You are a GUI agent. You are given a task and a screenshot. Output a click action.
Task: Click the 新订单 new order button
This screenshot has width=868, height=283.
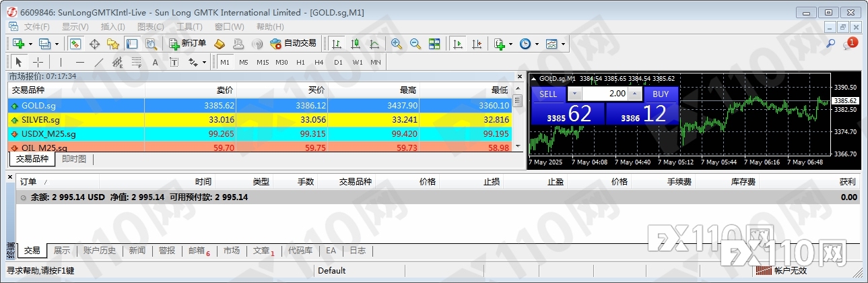188,44
